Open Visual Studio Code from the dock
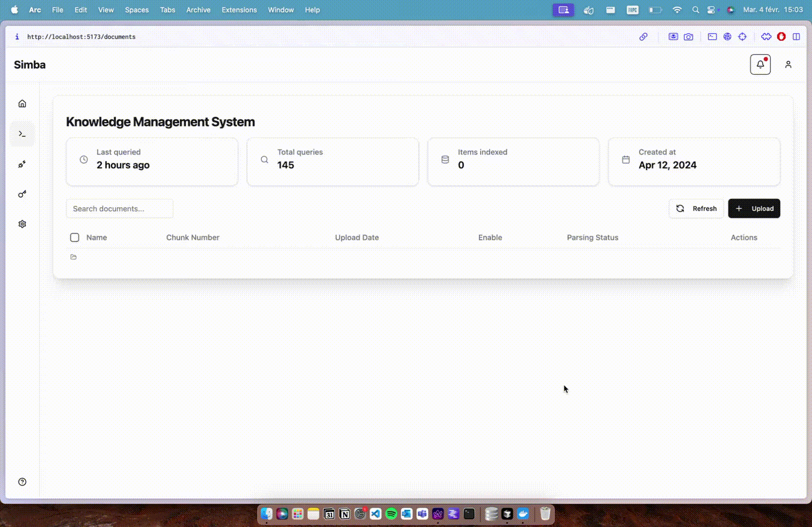This screenshot has width=812, height=527. click(375, 514)
